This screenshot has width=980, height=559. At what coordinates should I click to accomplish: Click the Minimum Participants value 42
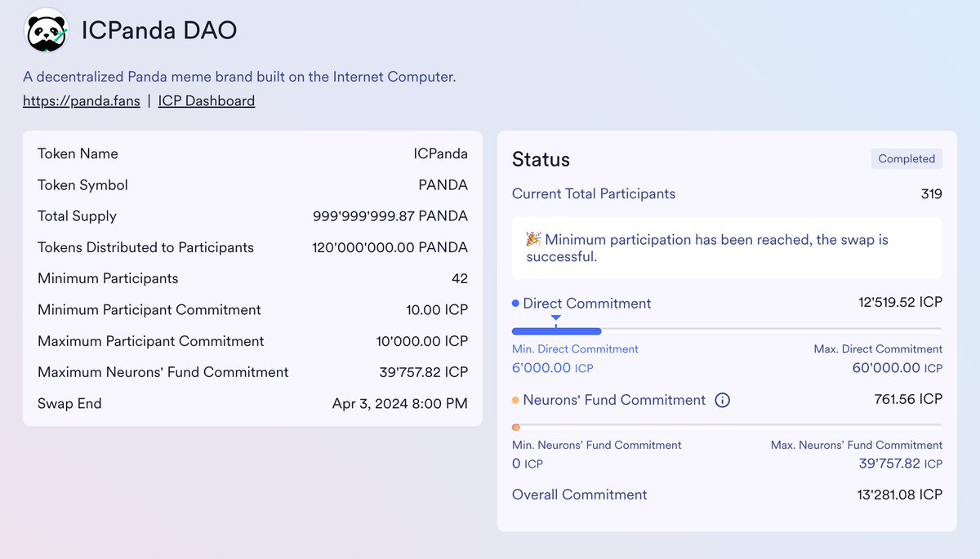pos(460,278)
